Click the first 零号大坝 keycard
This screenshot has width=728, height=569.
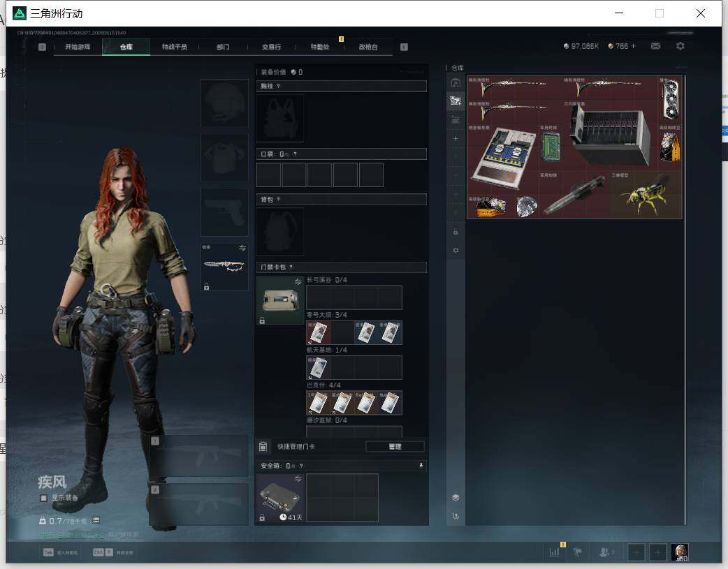pyautogui.click(x=319, y=332)
